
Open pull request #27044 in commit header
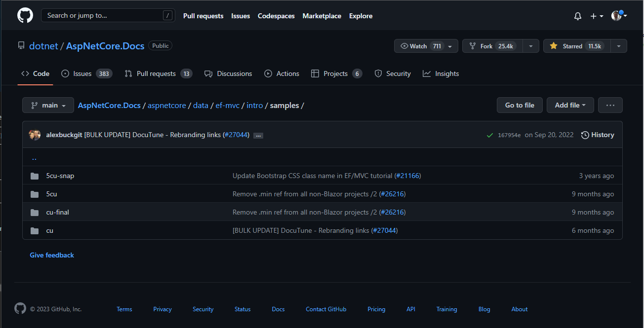[x=236, y=135]
